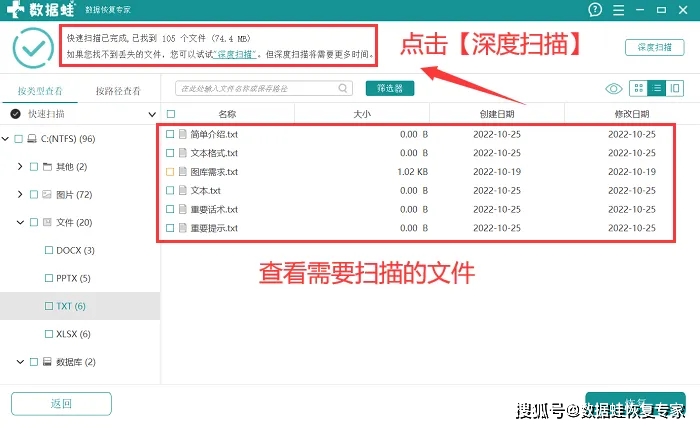Expand the 图片 (72) tree node

[x=20, y=194]
